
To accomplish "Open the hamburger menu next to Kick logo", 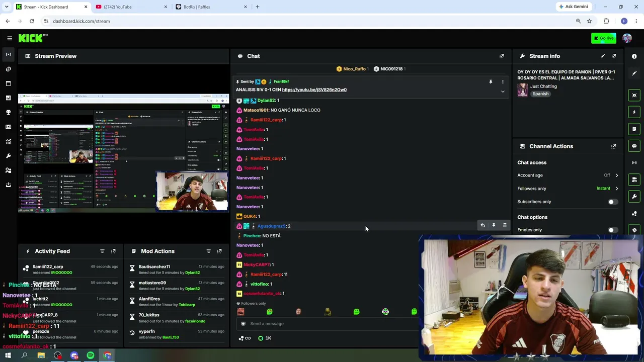I will click(10, 38).
